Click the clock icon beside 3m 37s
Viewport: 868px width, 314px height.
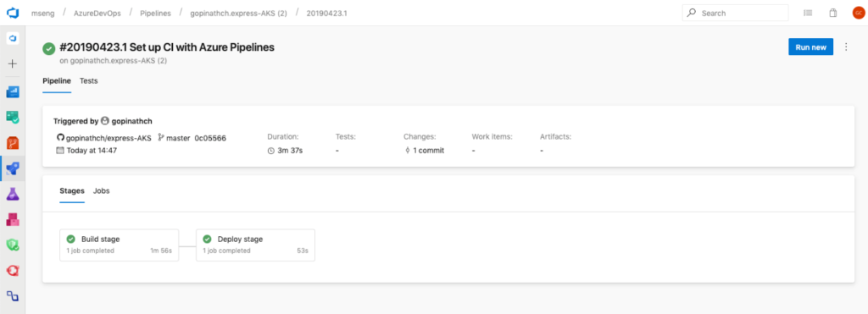271,151
